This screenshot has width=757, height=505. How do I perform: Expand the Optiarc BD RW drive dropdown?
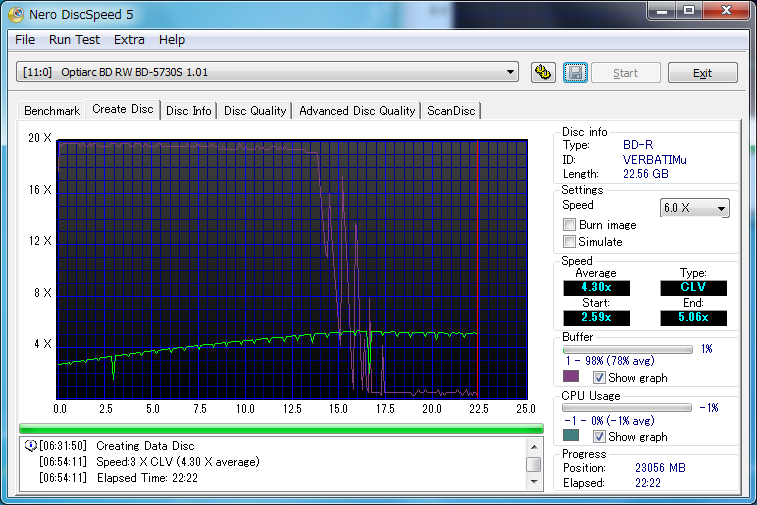point(267,72)
